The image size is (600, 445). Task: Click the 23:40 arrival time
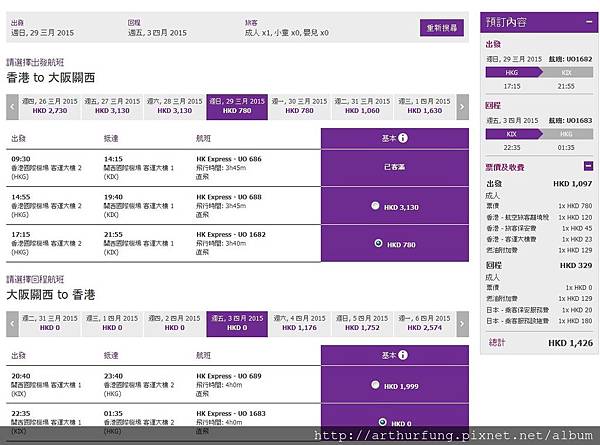click(x=113, y=376)
